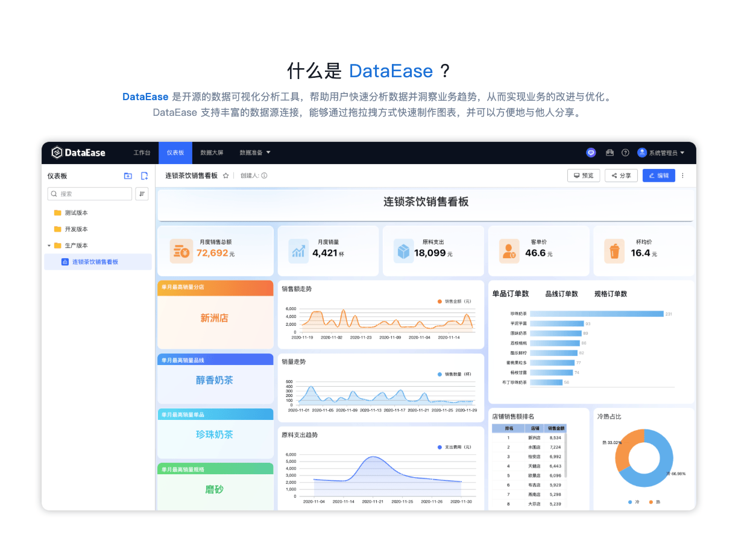Click the 客单价 person icon
This screenshot has width=756, height=543.
(x=509, y=251)
